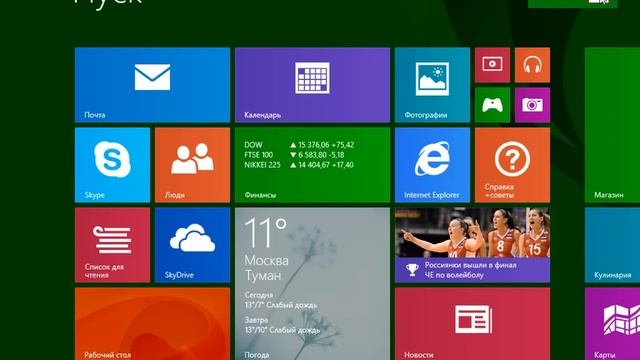Viewport: 640px width, 360px height.
Task: Open the Новости news tile
Action: [472, 324]
